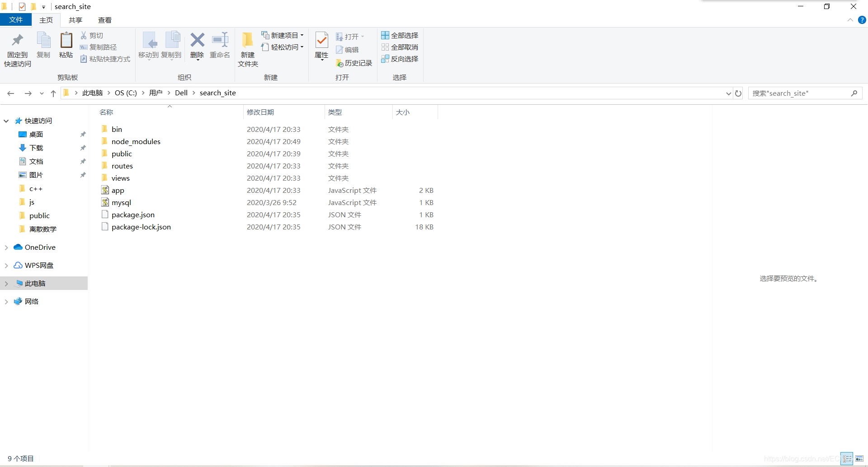Click Invert Selection in the ribbon
The height and width of the screenshot is (467, 868).
(400, 59)
